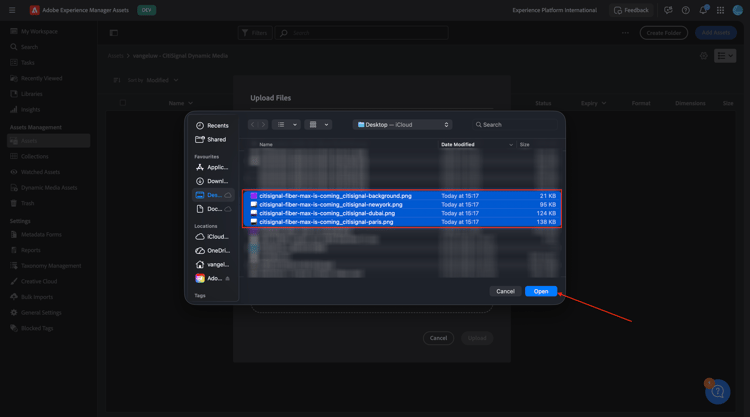Viewport: 750px width, 417px height.
Task: Click Assets breadcrumb link
Action: (115, 56)
